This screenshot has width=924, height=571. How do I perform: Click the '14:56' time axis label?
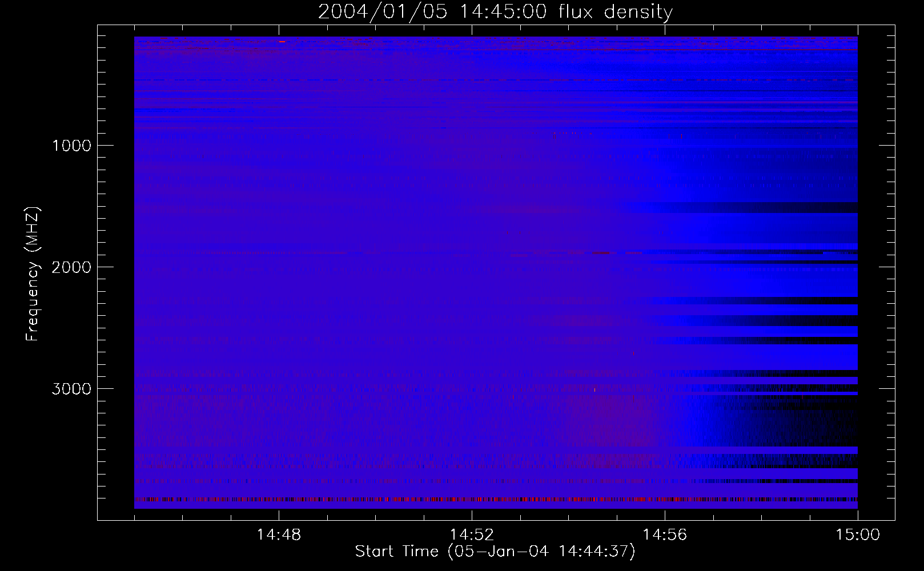tap(665, 535)
